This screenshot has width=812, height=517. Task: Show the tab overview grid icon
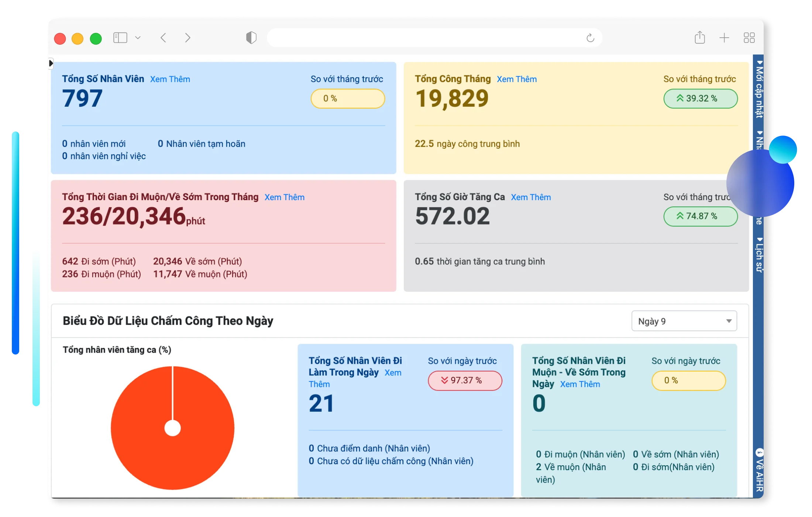click(x=749, y=38)
